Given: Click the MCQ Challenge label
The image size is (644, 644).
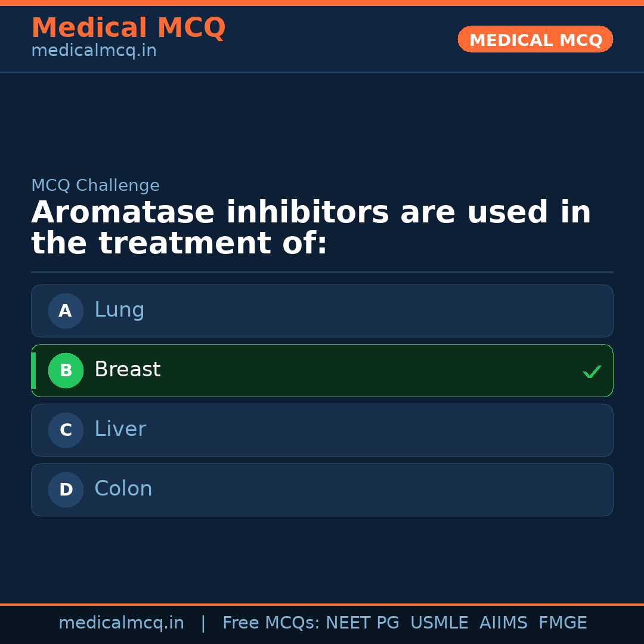Looking at the screenshot, I should pyautogui.click(x=95, y=185).
